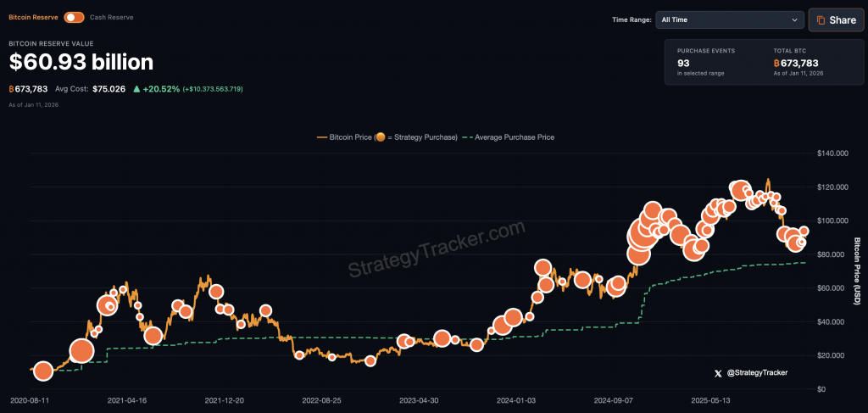Select the Bitcoin Reserve label

point(33,17)
